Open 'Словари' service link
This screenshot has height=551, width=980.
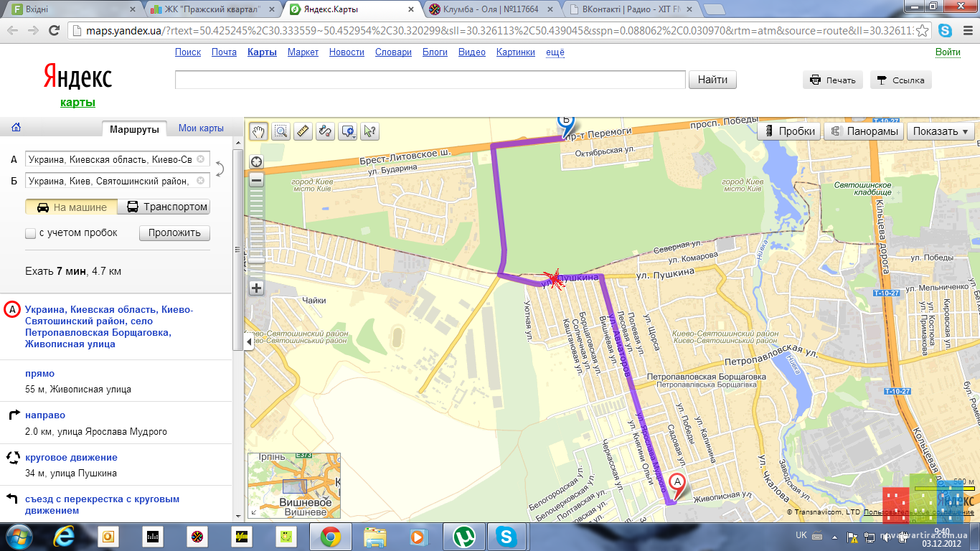pyautogui.click(x=393, y=52)
